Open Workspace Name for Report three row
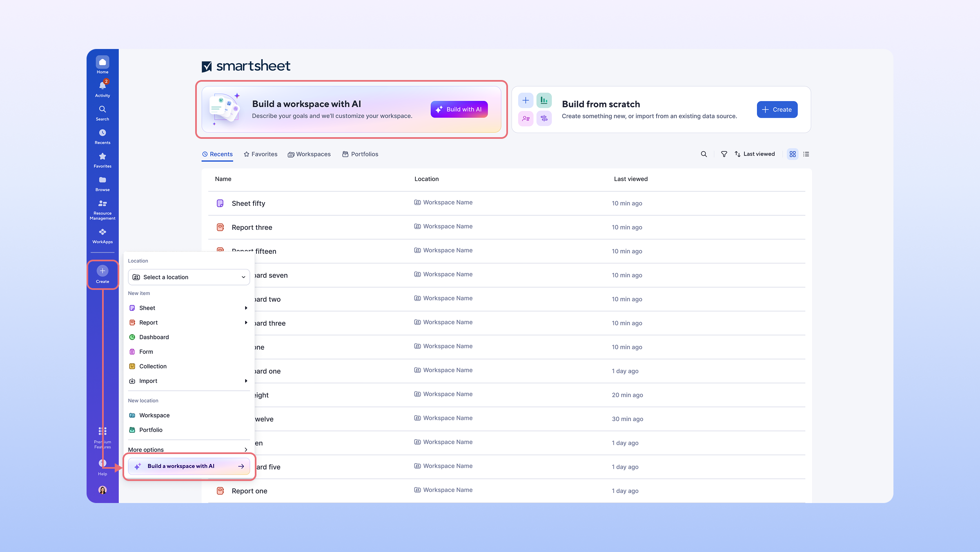 tap(443, 227)
